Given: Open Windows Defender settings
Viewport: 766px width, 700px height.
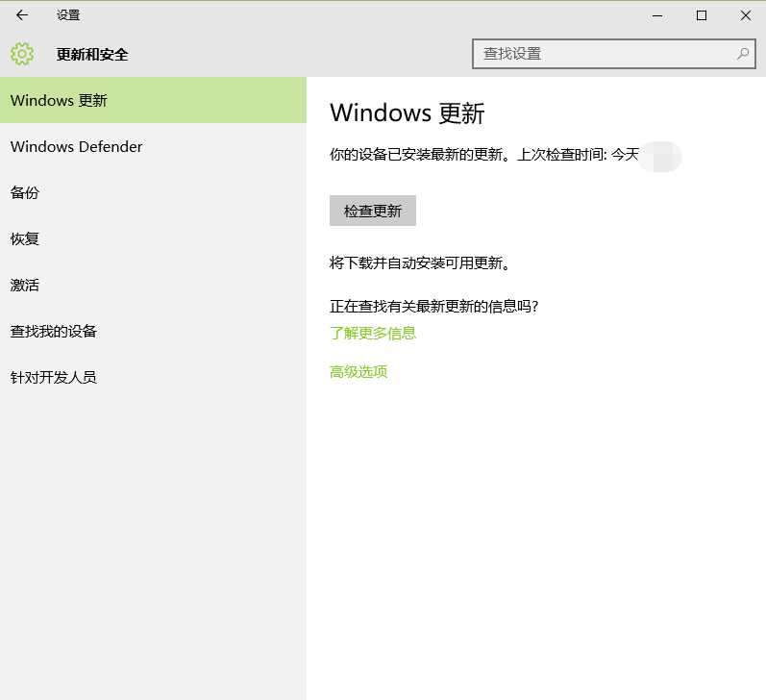Looking at the screenshot, I should [153, 146].
